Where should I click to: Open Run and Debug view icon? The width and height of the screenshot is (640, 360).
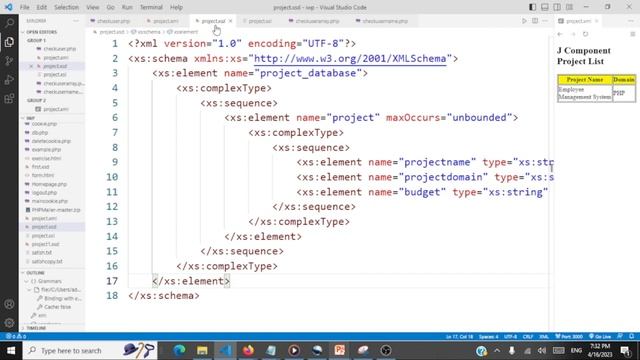[x=9, y=80]
